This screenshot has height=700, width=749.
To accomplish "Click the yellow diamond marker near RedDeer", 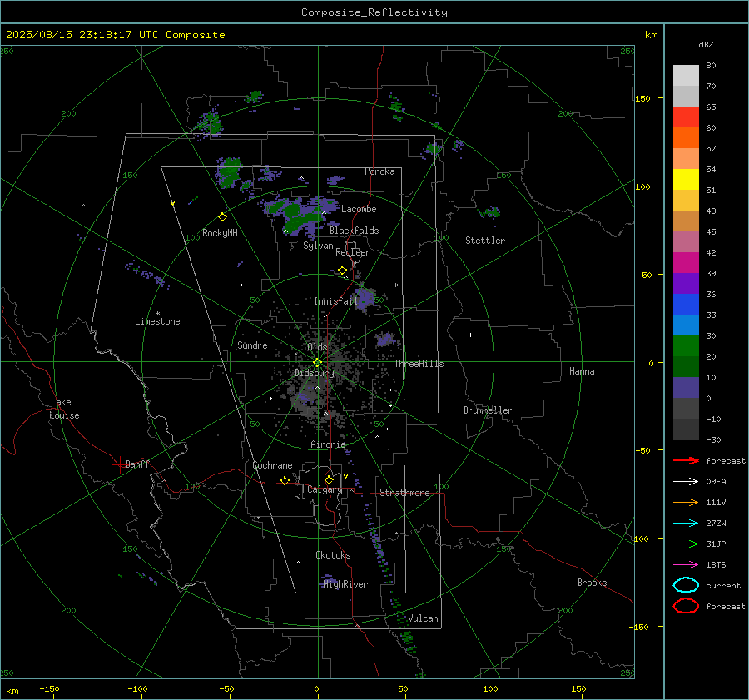I will (x=342, y=270).
